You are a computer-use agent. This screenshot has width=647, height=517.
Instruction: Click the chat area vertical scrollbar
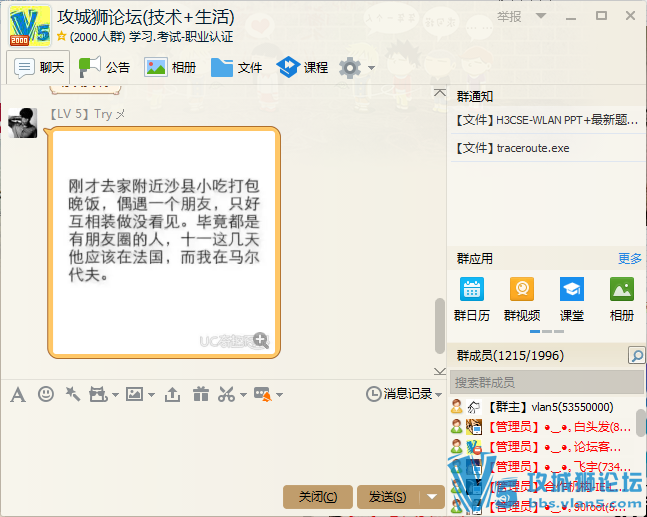tap(439, 325)
